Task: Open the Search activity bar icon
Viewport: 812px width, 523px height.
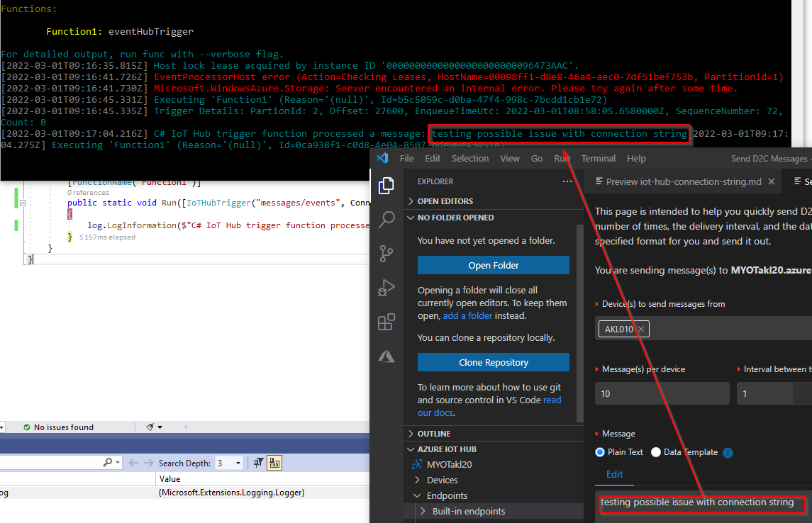Action: coord(386,220)
